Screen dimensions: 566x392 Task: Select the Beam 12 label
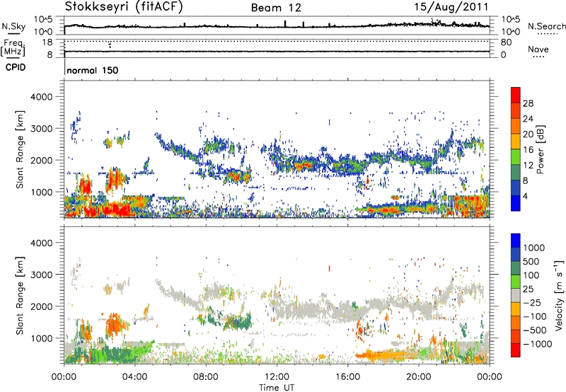coord(276,8)
